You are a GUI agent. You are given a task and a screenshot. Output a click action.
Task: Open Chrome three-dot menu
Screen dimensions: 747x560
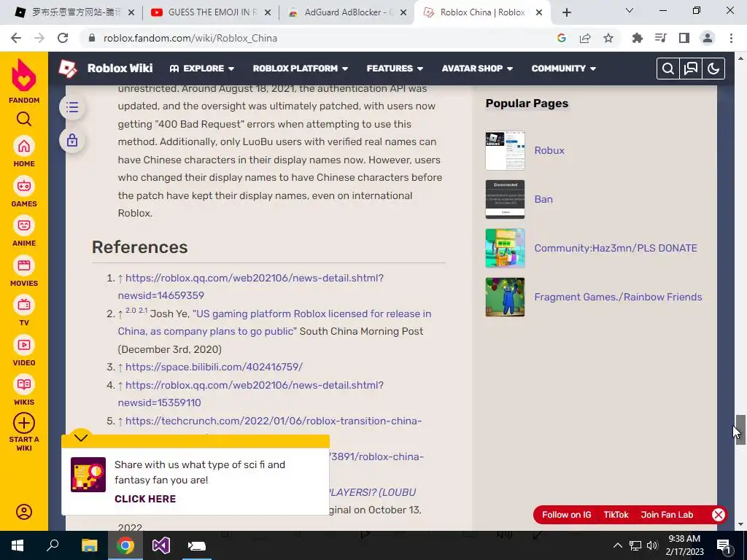click(731, 38)
